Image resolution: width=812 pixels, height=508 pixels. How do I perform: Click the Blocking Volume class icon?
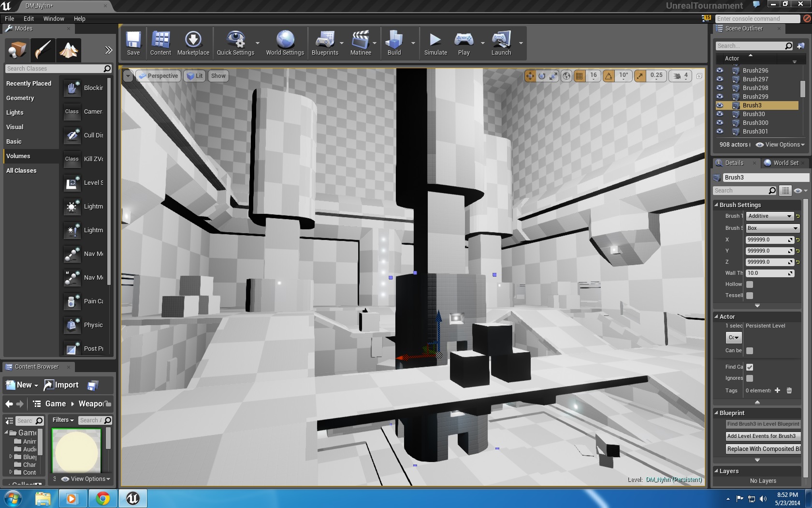click(72, 88)
